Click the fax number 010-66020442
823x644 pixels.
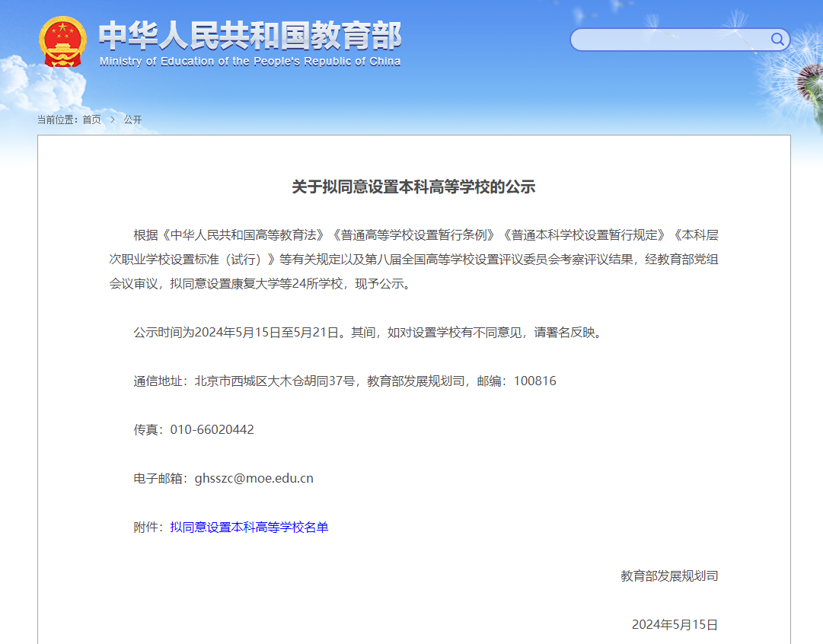tap(212, 429)
